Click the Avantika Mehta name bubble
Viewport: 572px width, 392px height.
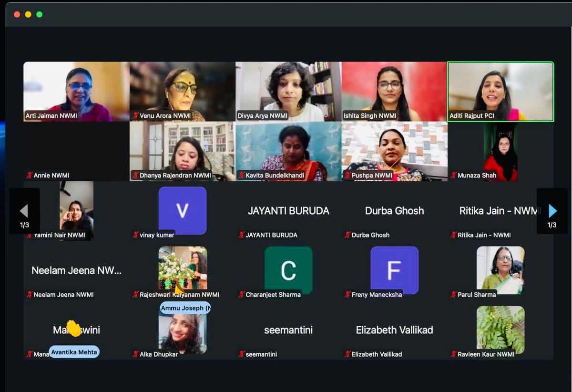tap(74, 352)
